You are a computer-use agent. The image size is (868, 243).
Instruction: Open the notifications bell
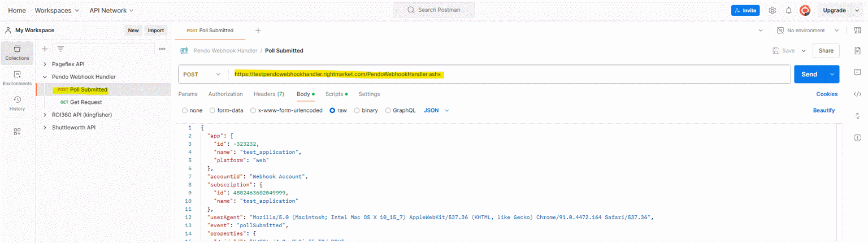coord(788,10)
